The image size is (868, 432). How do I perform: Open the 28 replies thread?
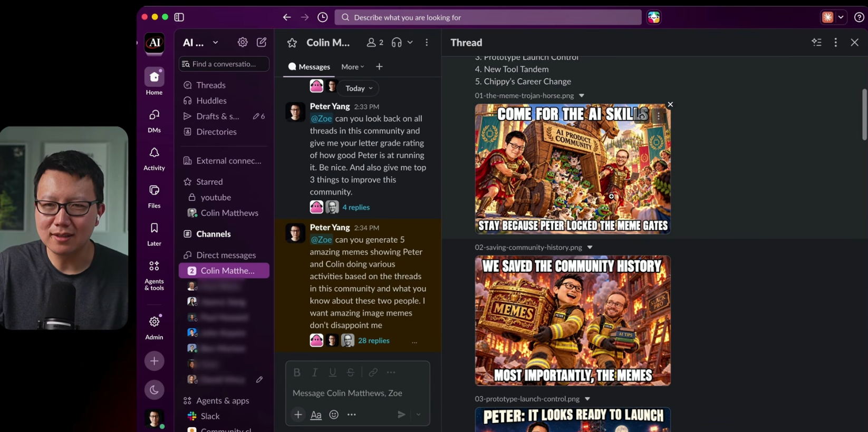[x=373, y=341]
